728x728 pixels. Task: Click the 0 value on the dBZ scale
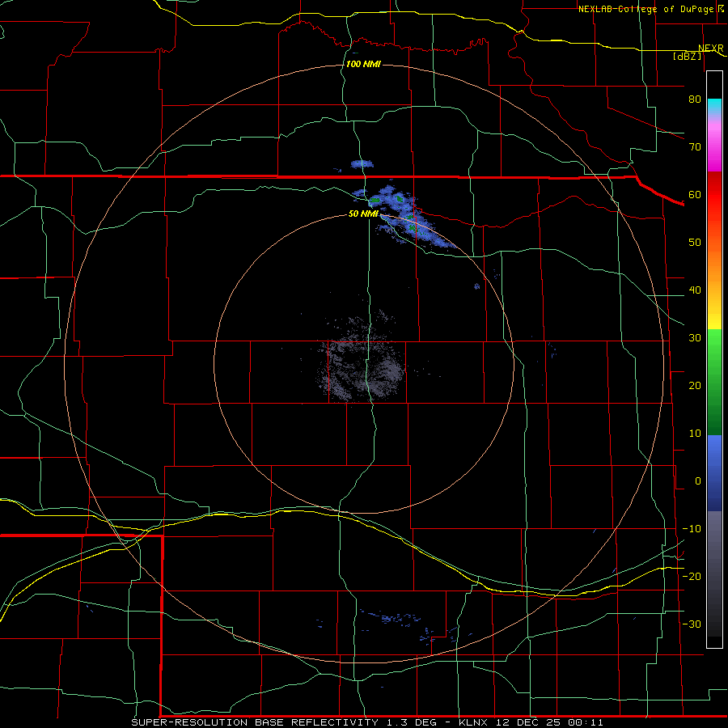click(x=698, y=481)
